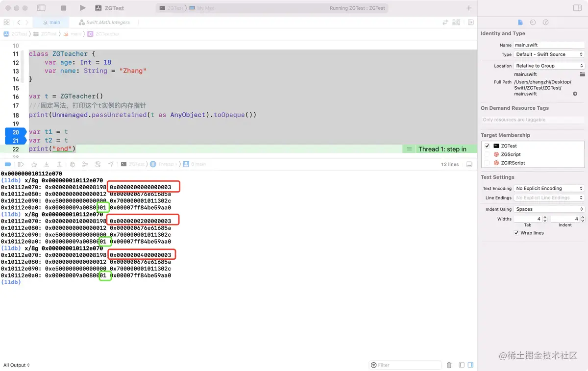Clear console with trash icon
The width and height of the screenshot is (588, 371).
(449, 365)
